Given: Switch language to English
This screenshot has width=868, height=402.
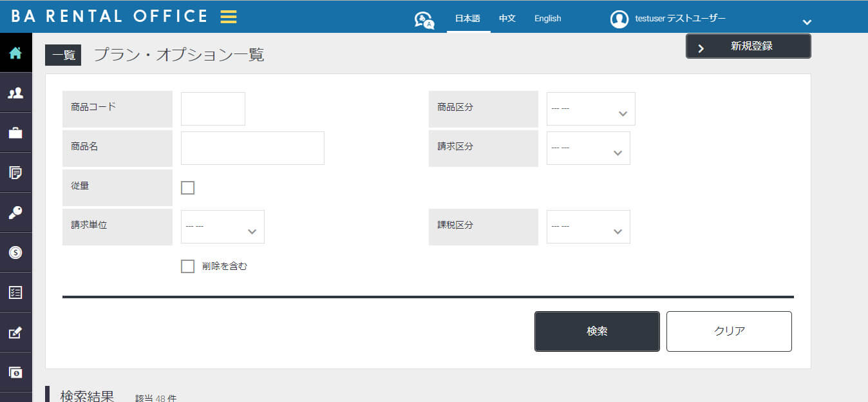Looking at the screenshot, I should click(x=547, y=19).
